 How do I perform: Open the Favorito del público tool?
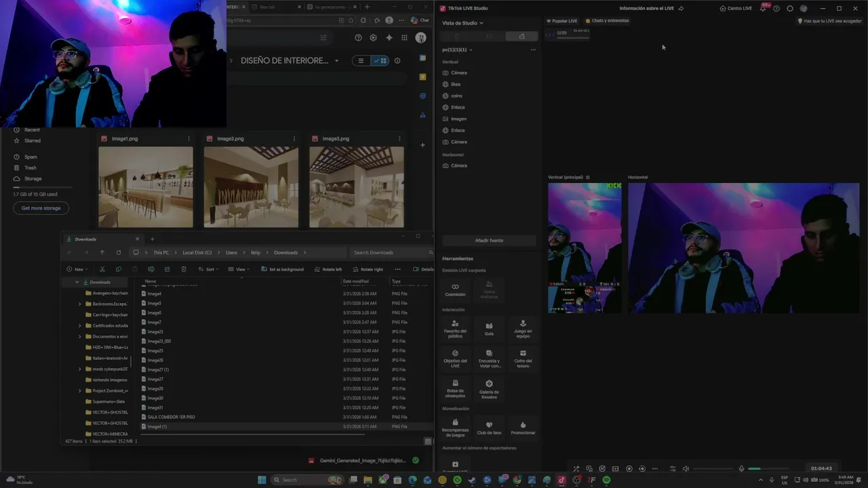[455, 329]
